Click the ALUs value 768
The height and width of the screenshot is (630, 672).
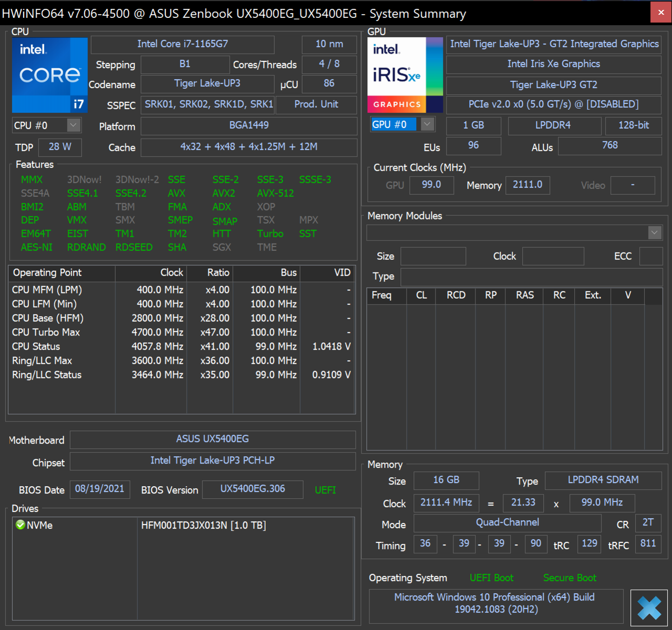coord(609,145)
